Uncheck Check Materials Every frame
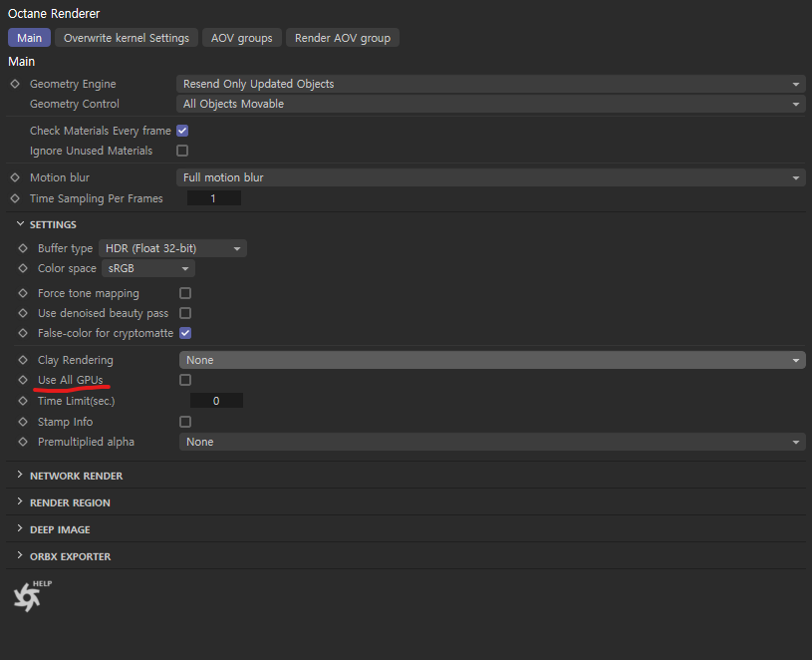 click(182, 131)
